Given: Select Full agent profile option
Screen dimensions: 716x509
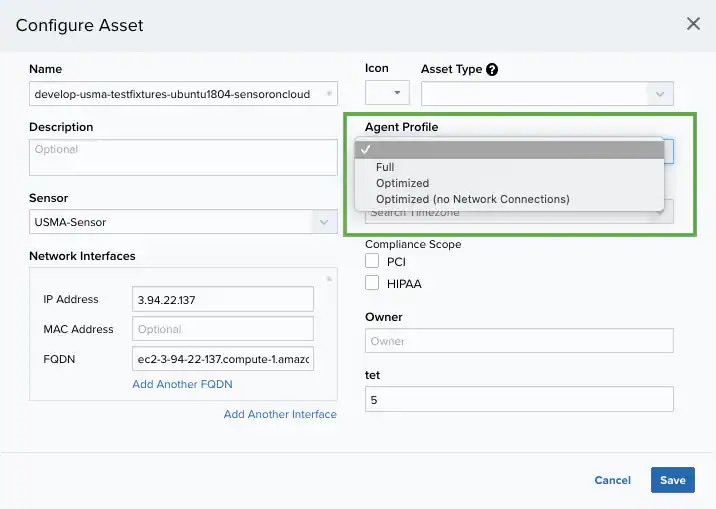Looking at the screenshot, I should pyautogui.click(x=385, y=167).
